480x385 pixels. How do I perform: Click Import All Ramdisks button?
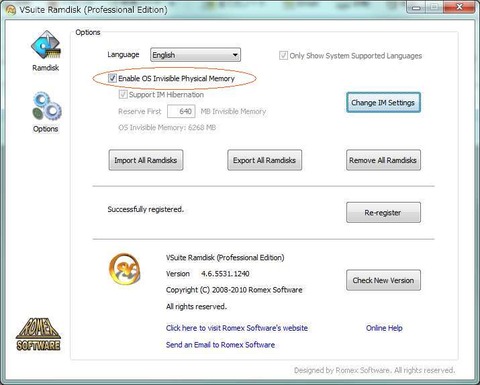click(x=146, y=160)
